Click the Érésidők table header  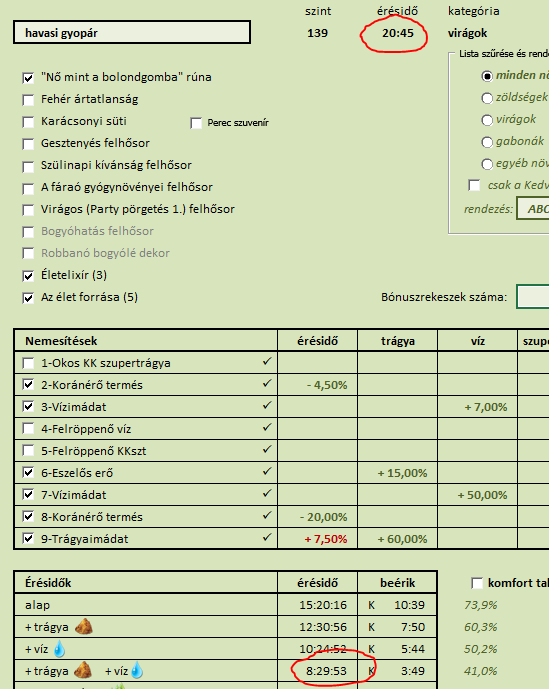146,583
